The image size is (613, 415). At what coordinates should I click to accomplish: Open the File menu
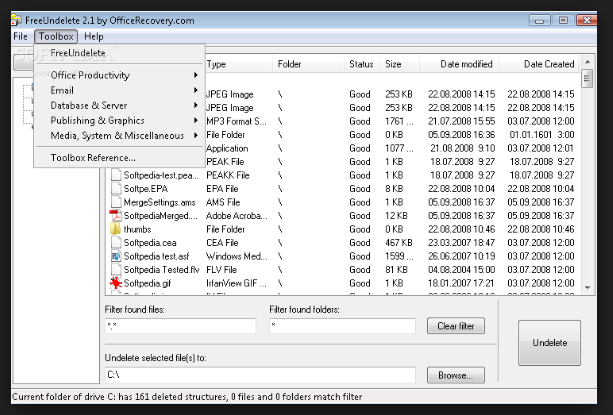point(20,36)
